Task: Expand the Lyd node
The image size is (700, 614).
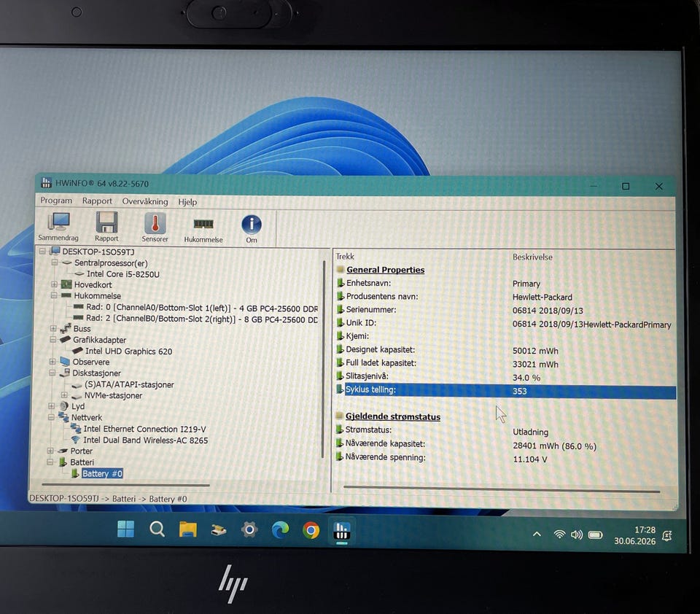Action: click(52, 406)
